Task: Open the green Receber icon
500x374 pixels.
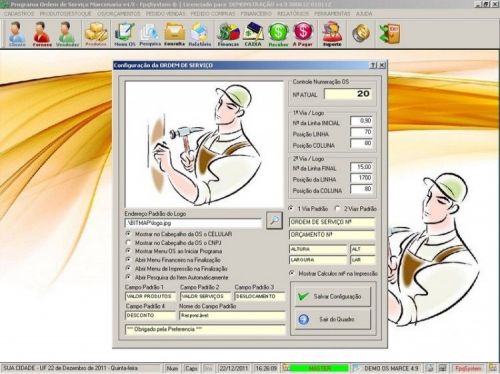Action: click(278, 34)
